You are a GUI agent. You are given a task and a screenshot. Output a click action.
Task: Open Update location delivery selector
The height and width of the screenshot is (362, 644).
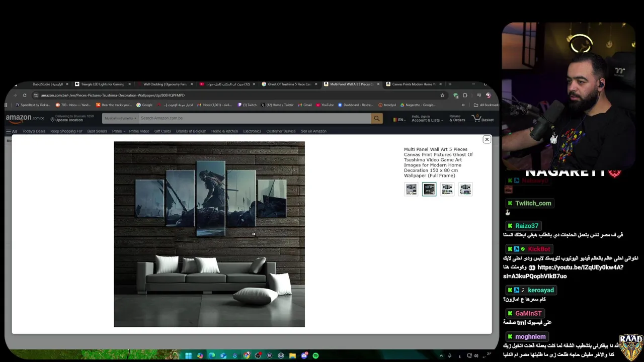coord(72,118)
